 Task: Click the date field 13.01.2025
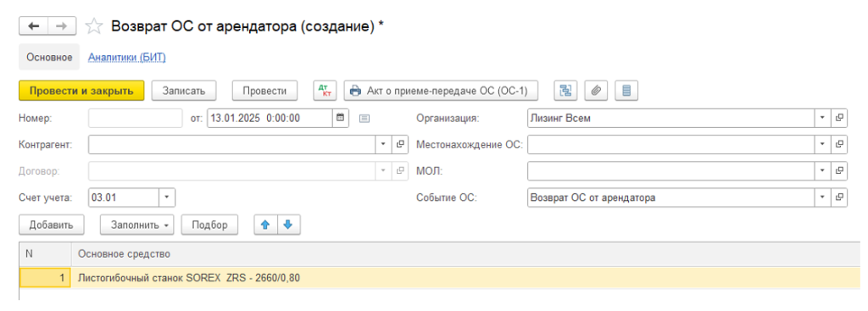coord(270,118)
